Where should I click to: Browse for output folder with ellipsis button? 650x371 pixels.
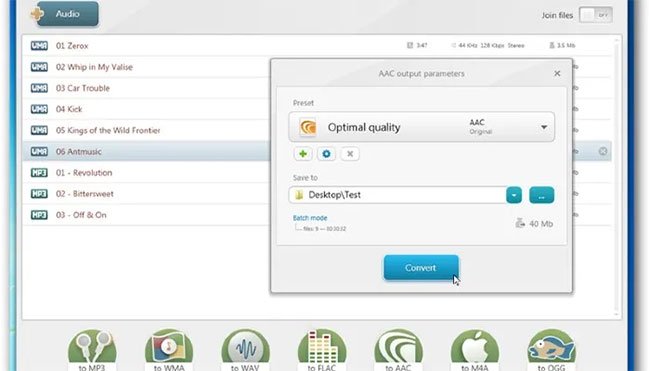541,195
